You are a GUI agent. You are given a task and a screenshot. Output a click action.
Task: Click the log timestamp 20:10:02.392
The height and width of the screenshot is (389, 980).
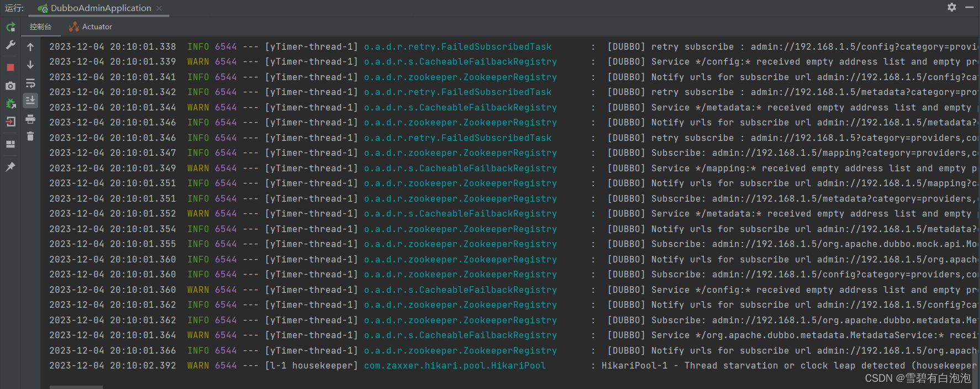(143, 366)
